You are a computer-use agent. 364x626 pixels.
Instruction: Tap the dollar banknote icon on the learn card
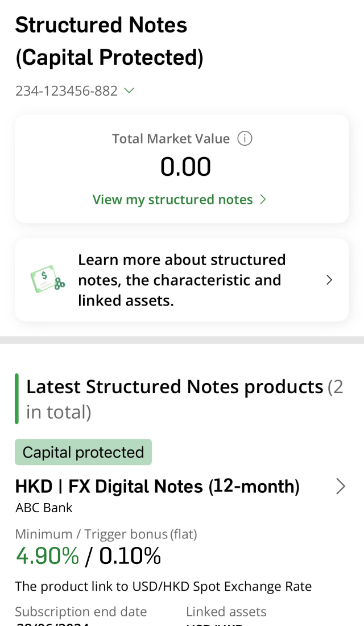(47, 279)
